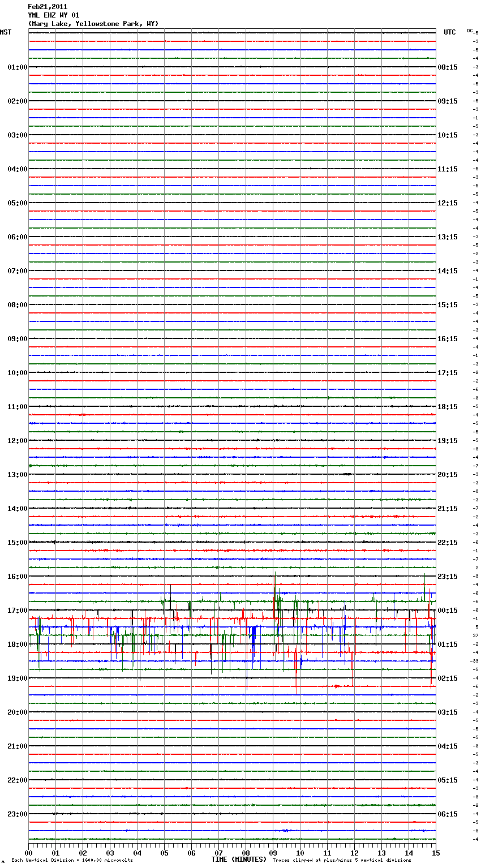Select the 10:00 MST time label

pos(18,373)
